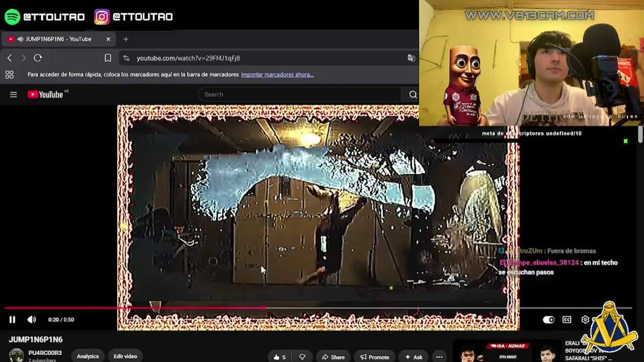
Task: Click the translate page icon in address bar
Action: point(411,58)
